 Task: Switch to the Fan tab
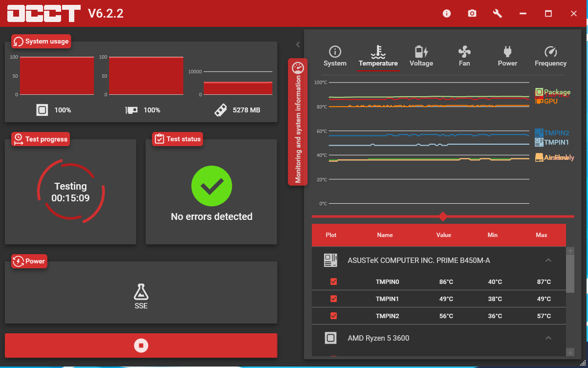click(464, 57)
